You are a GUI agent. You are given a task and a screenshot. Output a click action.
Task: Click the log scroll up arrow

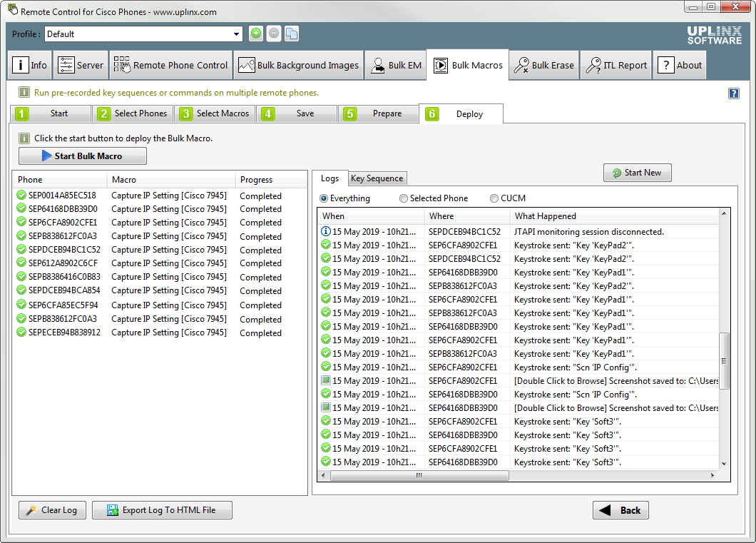point(724,213)
